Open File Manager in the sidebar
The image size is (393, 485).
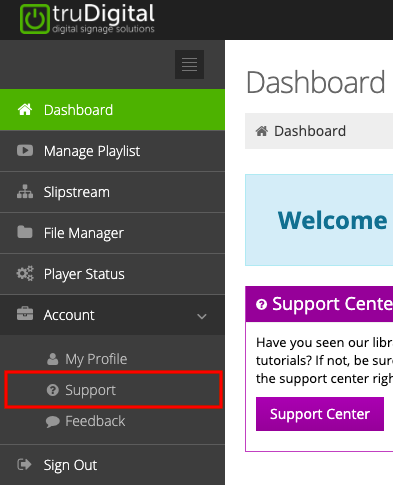tap(112, 233)
